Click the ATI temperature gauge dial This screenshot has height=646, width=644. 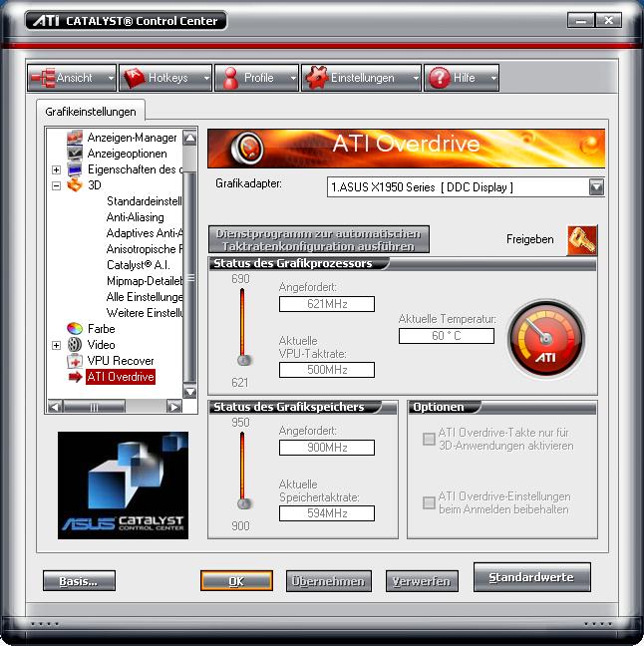[x=546, y=338]
